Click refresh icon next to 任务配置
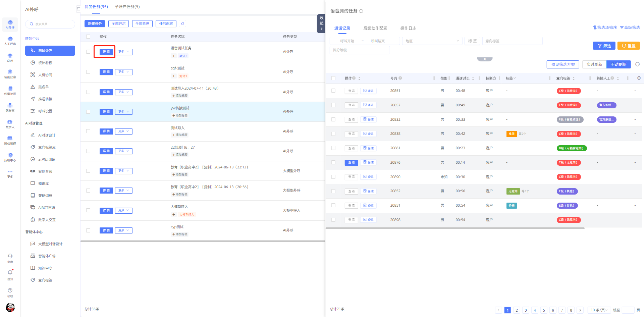This screenshot has width=644, height=317. click(182, 23)
